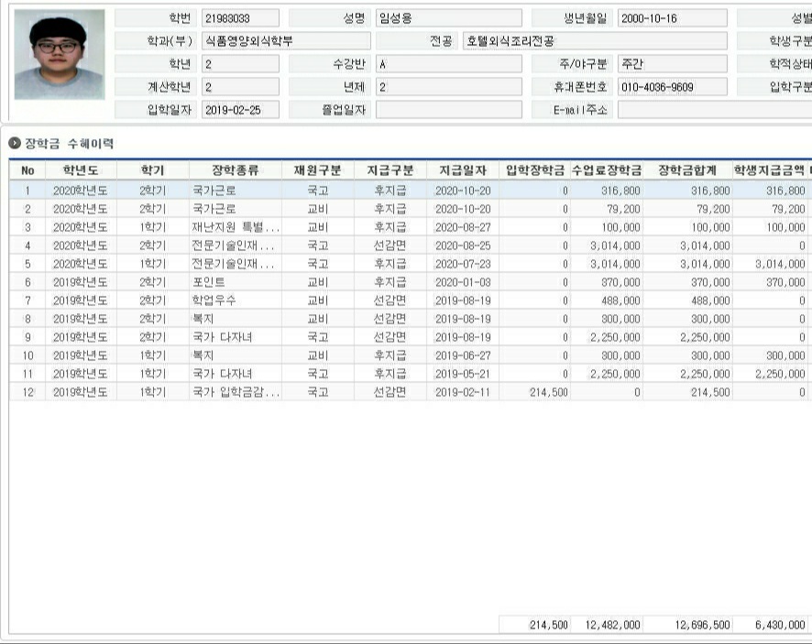Screen dimensions: 812x644
Task: Click the 장학금 수혜이력 section arrow icon
Action: click(15, 143)
